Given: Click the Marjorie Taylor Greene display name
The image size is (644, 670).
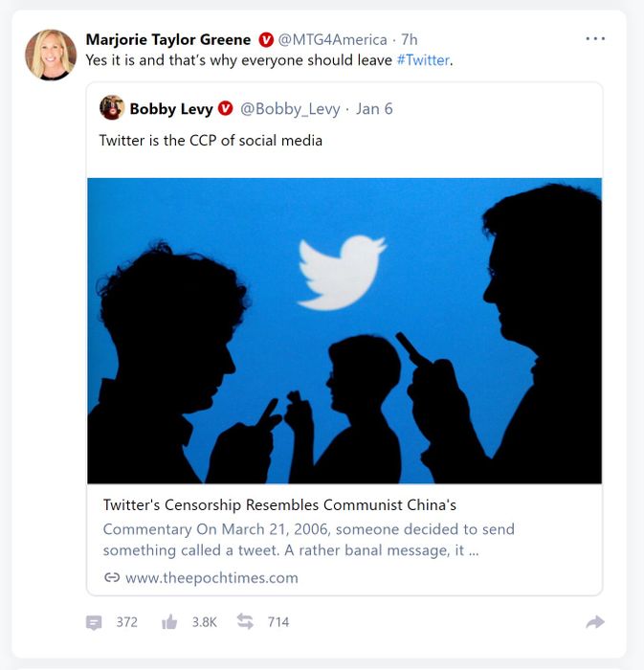Looking at the screenshot, I should [167, 40].
